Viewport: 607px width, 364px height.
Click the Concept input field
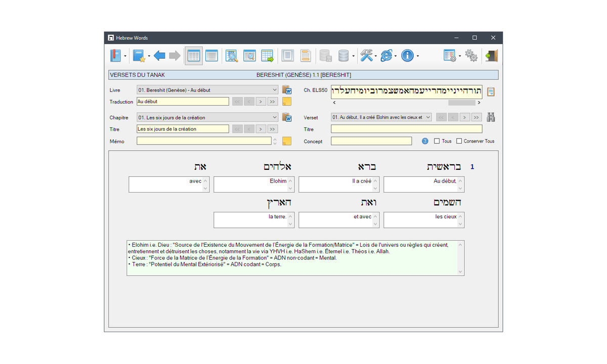click(x=371, y=141)
